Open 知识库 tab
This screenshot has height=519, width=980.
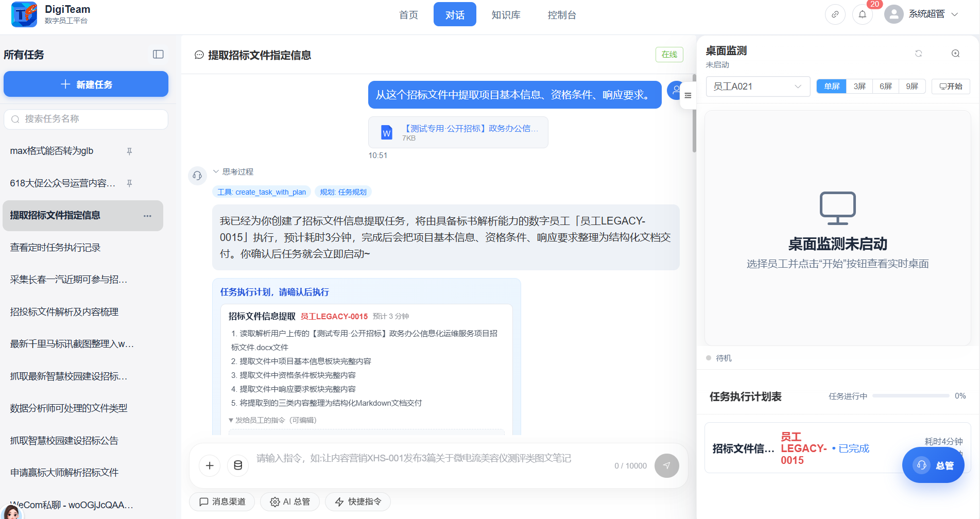506,15
